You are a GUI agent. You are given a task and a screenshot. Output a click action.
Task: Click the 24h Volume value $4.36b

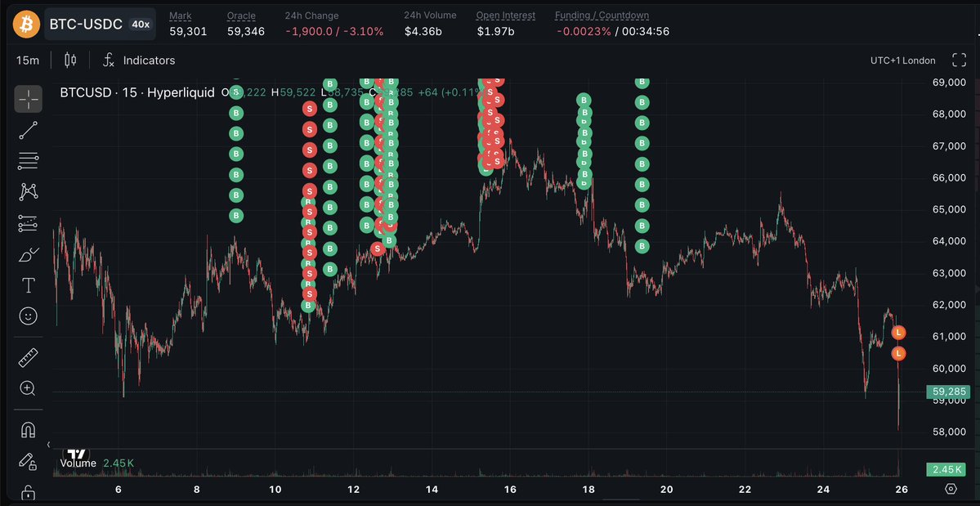423,31
